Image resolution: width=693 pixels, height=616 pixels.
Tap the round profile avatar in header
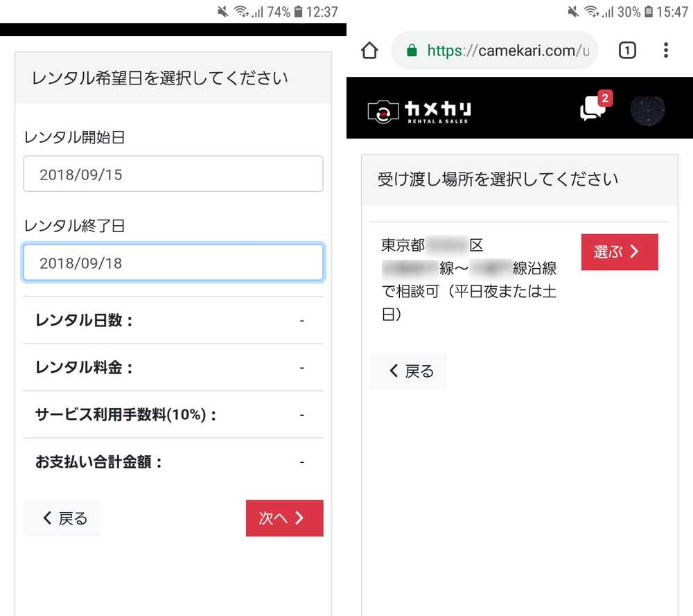[647, 109]
